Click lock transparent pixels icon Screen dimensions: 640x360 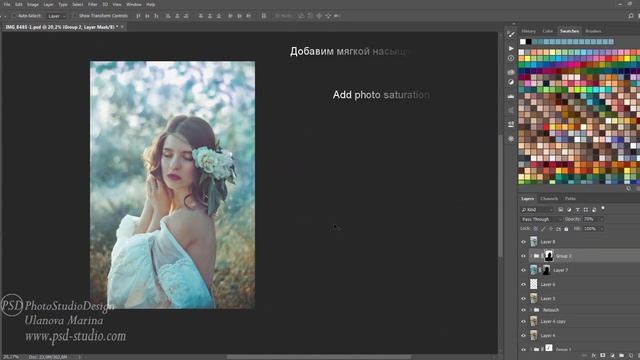point(536,229)
